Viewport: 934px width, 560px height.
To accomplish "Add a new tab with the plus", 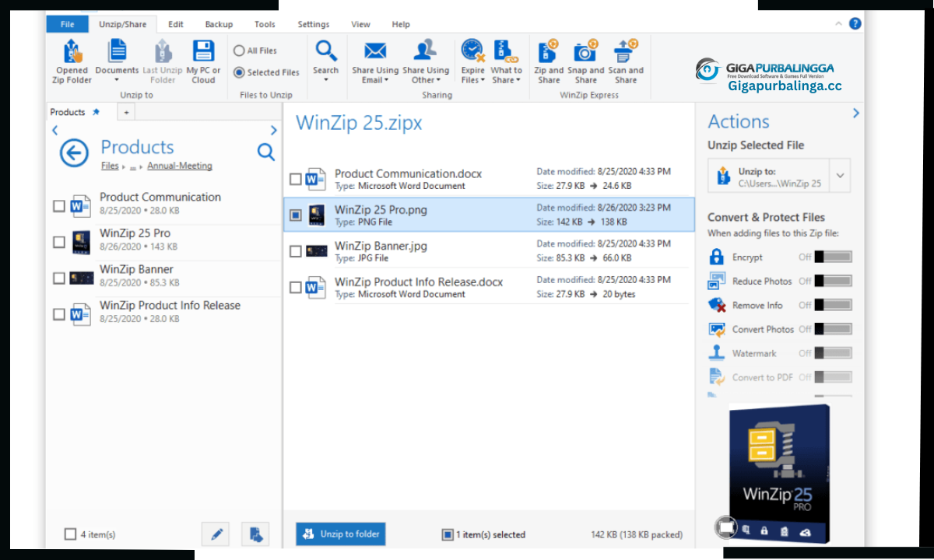I will click(x=126, y=113).
